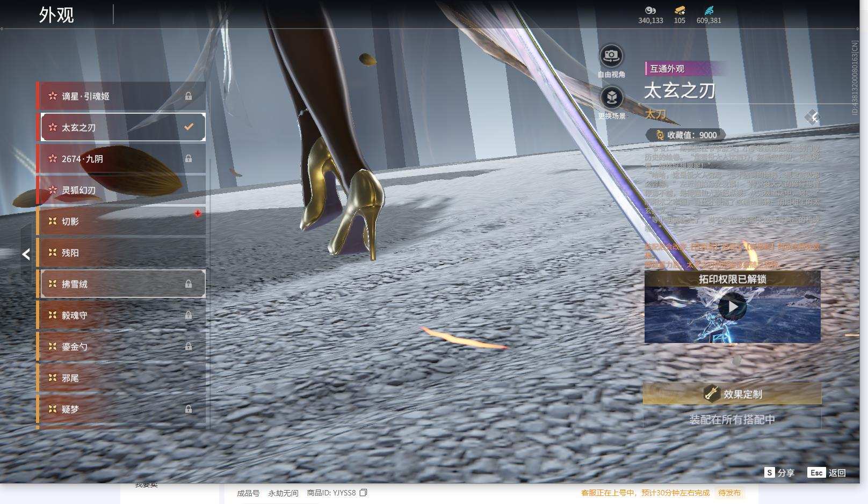Select the 灵狐幻刃 skin

(121, 190)
